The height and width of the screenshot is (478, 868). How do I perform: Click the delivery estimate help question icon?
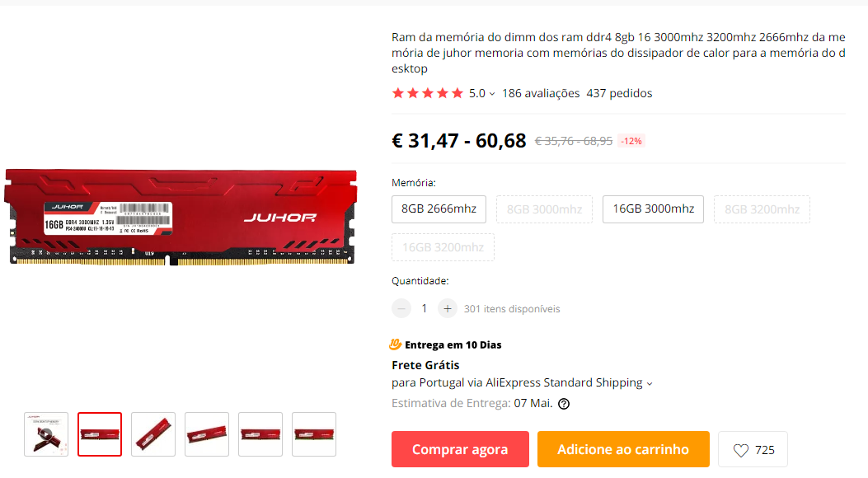pyautogui.click(x=564, y=404)
